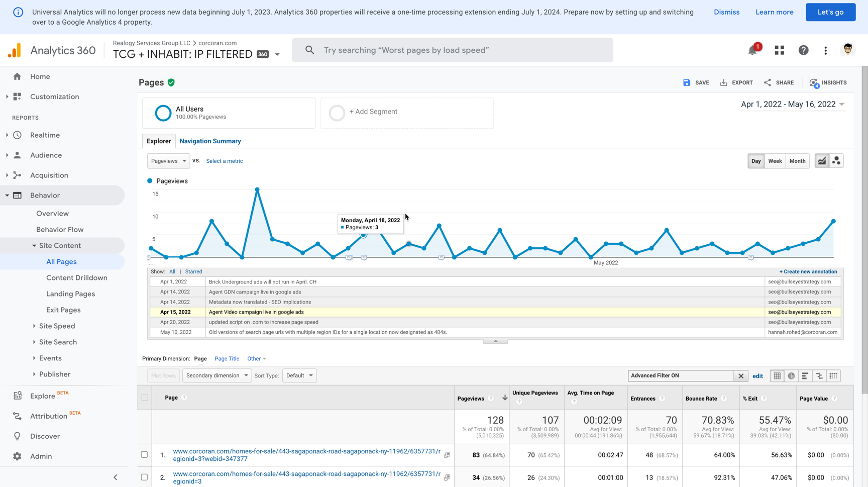Click the verified green shield next to Pages

(171, 82)
